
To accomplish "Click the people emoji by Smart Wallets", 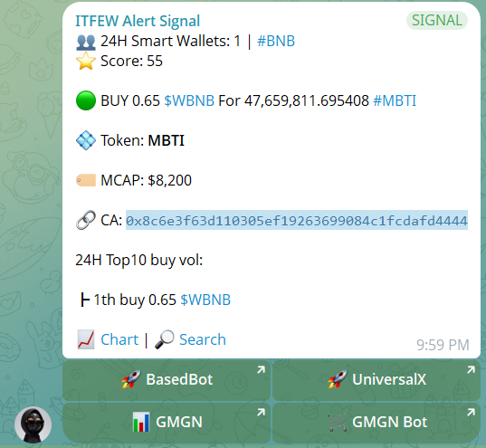I will coord(86,43).
